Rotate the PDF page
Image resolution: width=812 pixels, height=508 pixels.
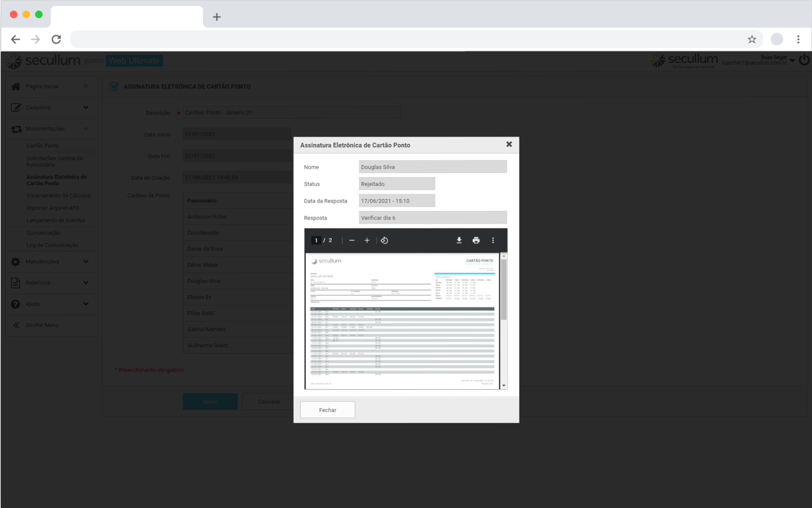(x=384, y=240)
